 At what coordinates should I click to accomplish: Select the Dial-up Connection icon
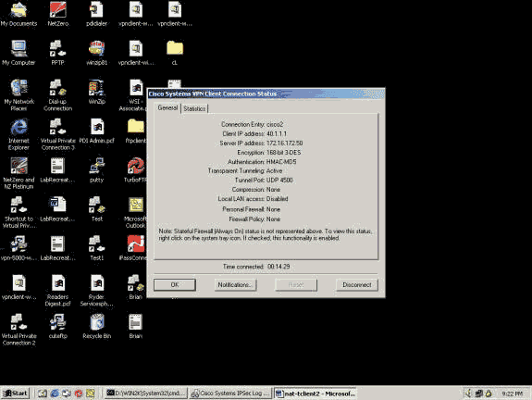[57, 95]
